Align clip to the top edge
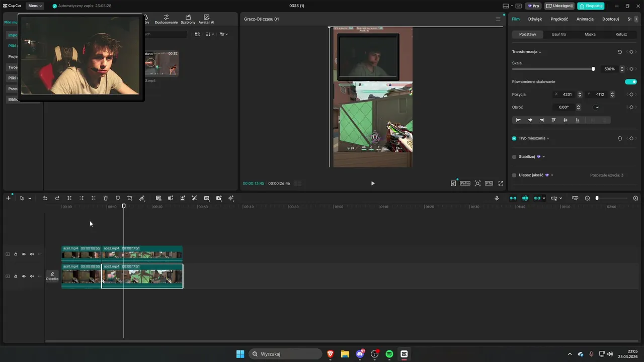 553,120
